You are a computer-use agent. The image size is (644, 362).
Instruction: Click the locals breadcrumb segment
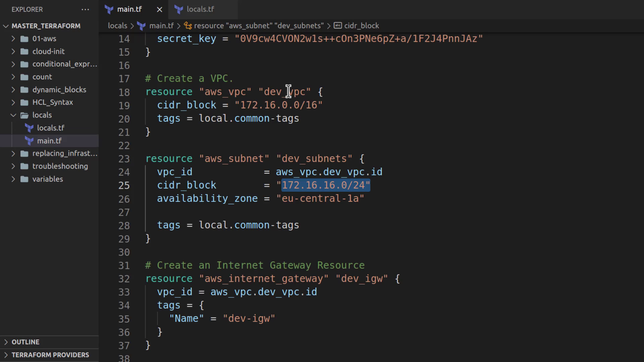pyautogui.click(x=117, y=26)
